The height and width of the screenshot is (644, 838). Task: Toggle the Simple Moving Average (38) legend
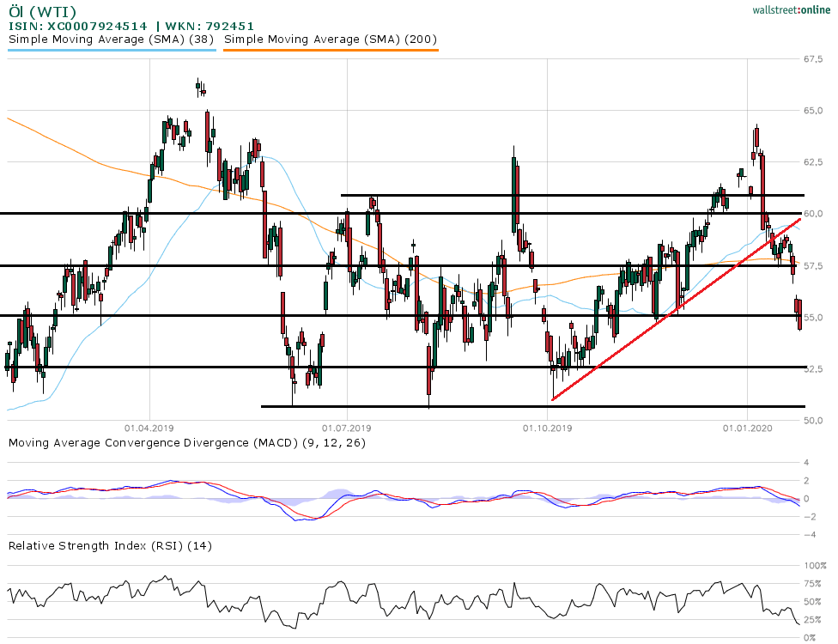click(x=112, y=39)
